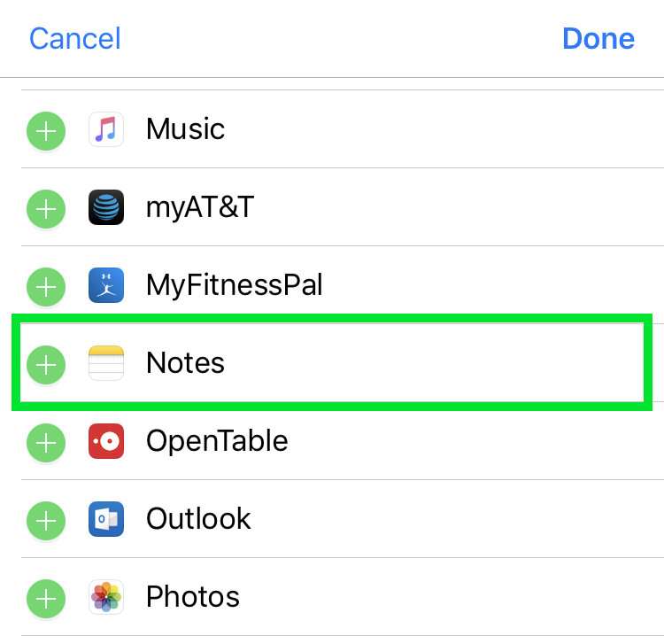
Task: Tap the OpenTable app icon
Action: point(106,441)
